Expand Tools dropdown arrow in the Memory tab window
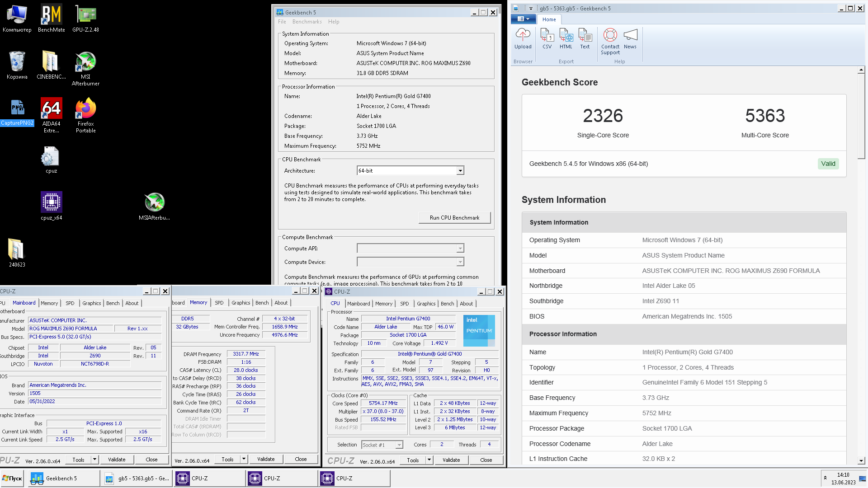Viewport: 868px width, 488px height. click(244, 459)
